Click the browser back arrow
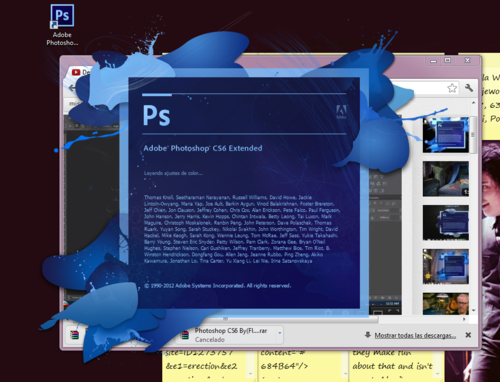The image size is (500, 382). click(x=72, y=88)
